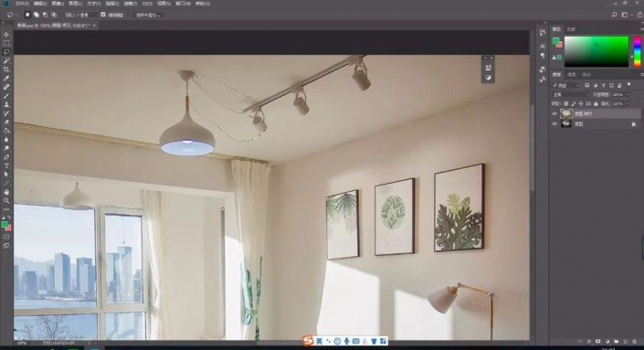The height and width of the screenshot is (350, 644).
Task: Click the green color picker field
Action: 596,51
